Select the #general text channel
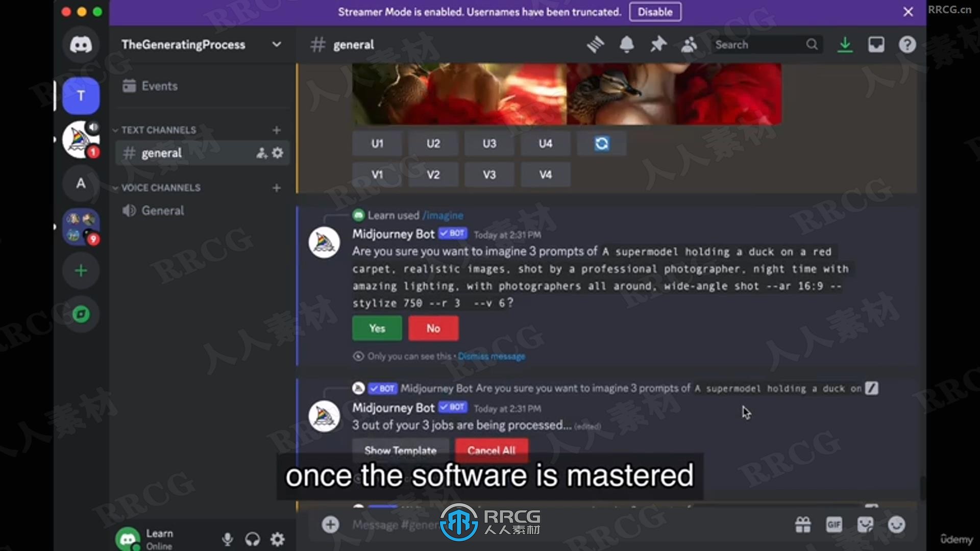Image resolution: width=980 pixels, height=551 pixels. pos(162,154)
